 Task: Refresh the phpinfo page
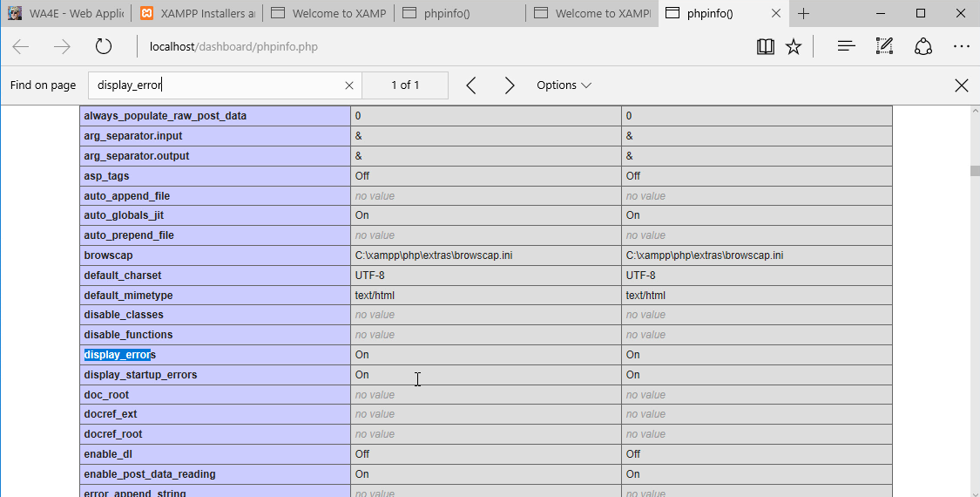(x=103, y=47)
